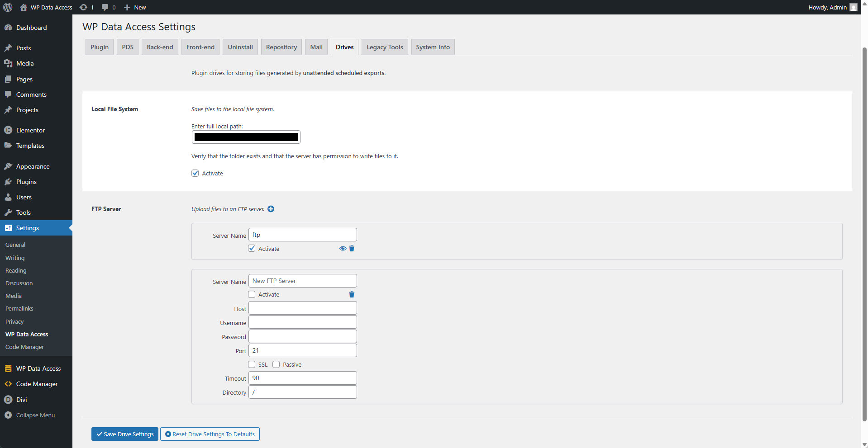Click the WordPress logo in the admin bar
This screenshot has height=448, width=868.
[7, 7]
